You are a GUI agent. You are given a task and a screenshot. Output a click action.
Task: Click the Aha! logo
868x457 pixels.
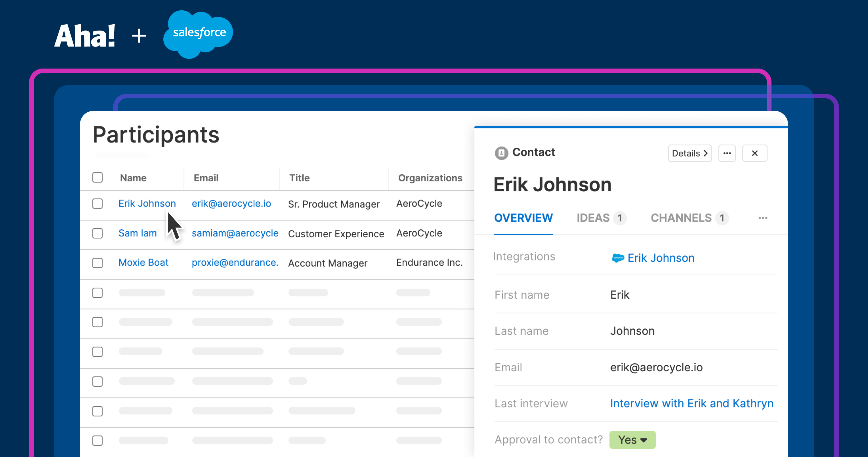click(85, 36)
